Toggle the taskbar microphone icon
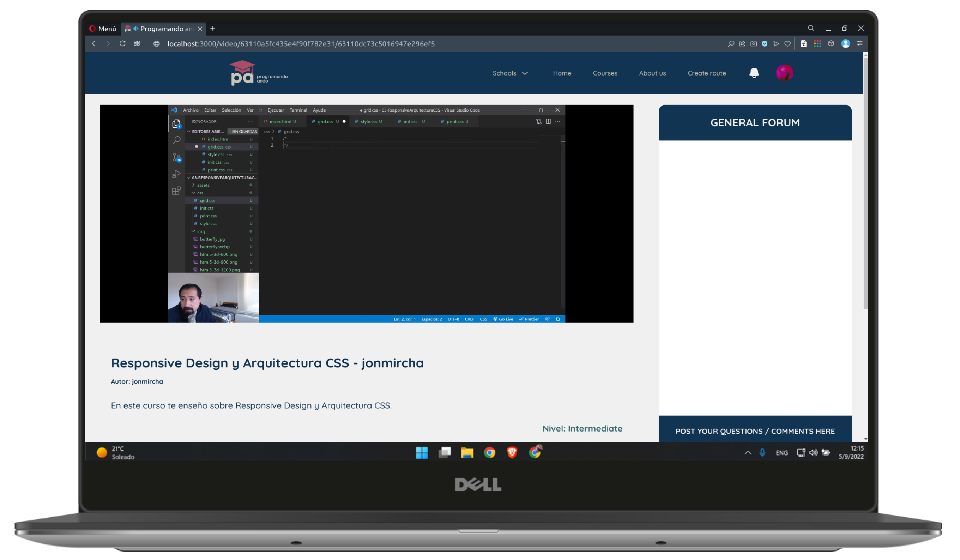Viewport: 960px width, 560px height. (x=762, y=453)
